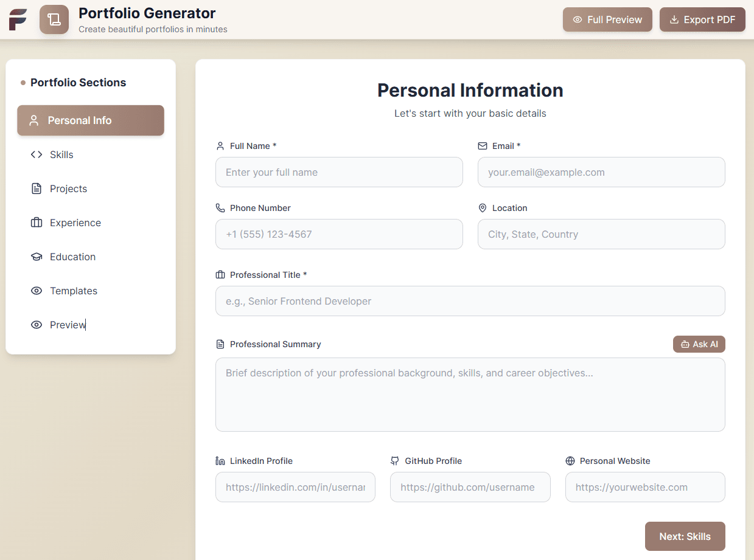Screen dimensions: 754x560
Task: Click the LinkedIn icon beside LinkedIn Profile
Action: click(220, 461)
